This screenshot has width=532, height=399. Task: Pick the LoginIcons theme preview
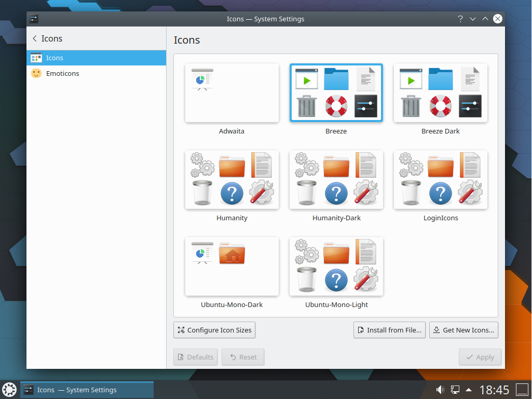click(x=441, y=179)
